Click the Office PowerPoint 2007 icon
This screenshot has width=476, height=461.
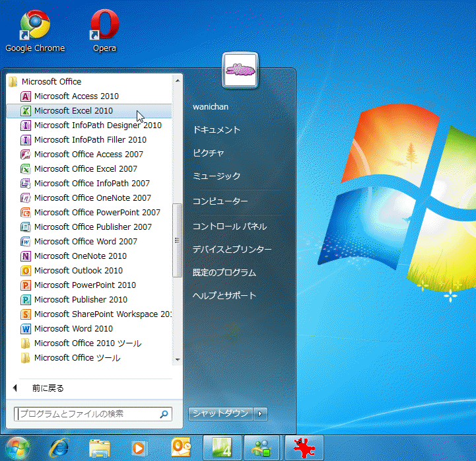click(26, 213)
